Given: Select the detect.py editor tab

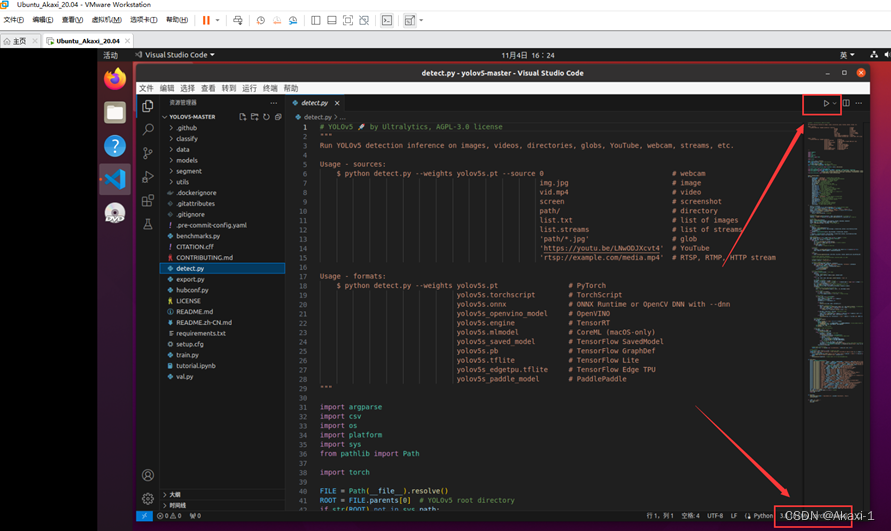Looking at the screenshot, I should [x=314, y=103].
